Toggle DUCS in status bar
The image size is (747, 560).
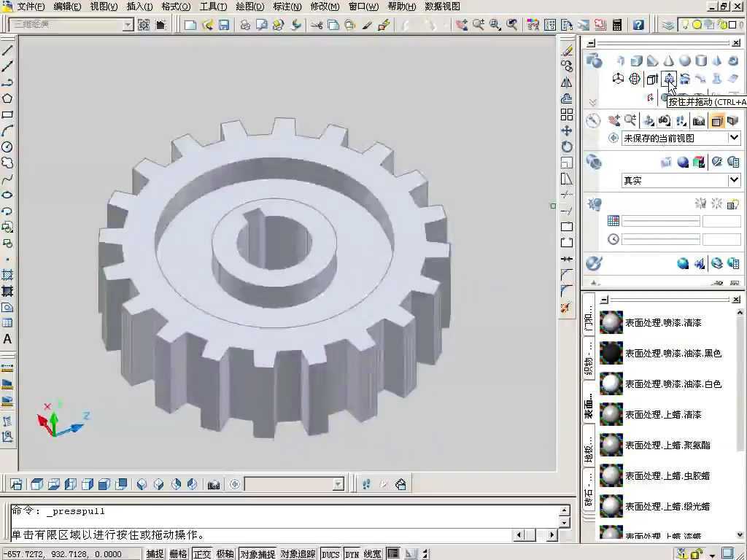(330, 554)
